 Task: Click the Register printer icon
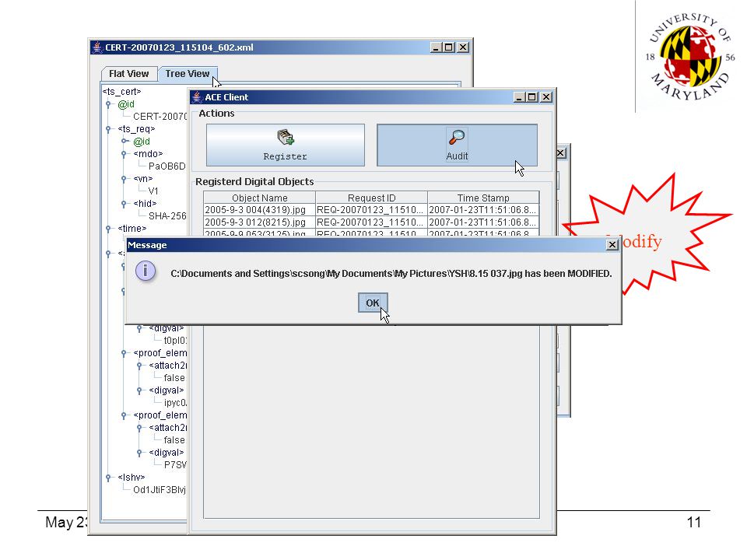286,138
